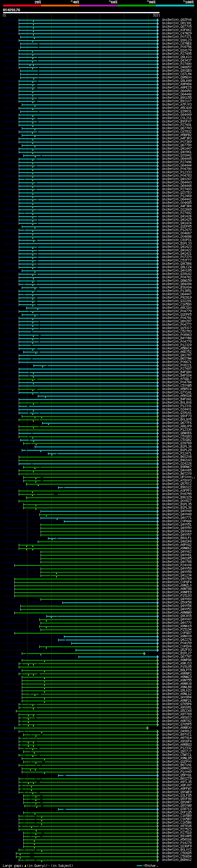Select UniRef100_P10049 hit label
197x868 pixels.
(176, 772)
